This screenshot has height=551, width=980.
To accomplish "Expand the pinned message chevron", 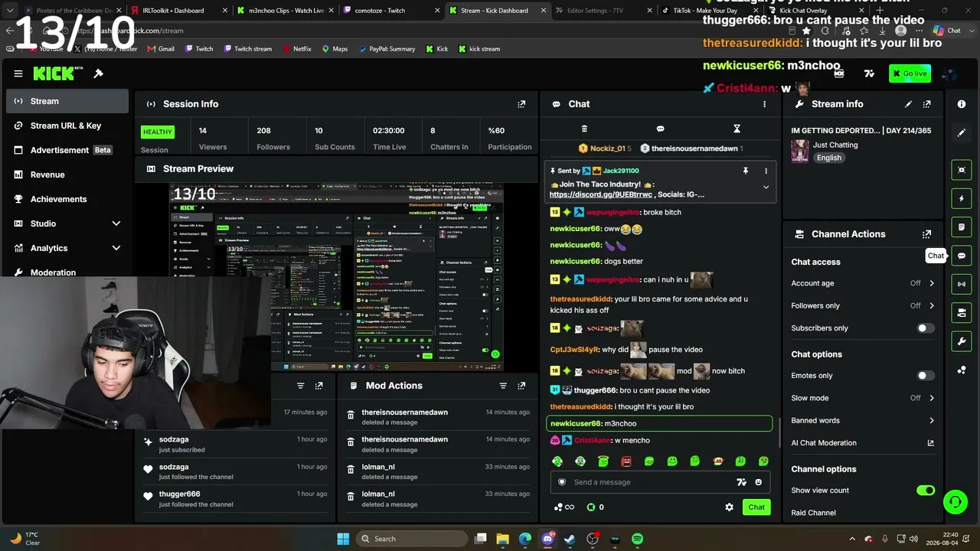I will click(766, 187).
